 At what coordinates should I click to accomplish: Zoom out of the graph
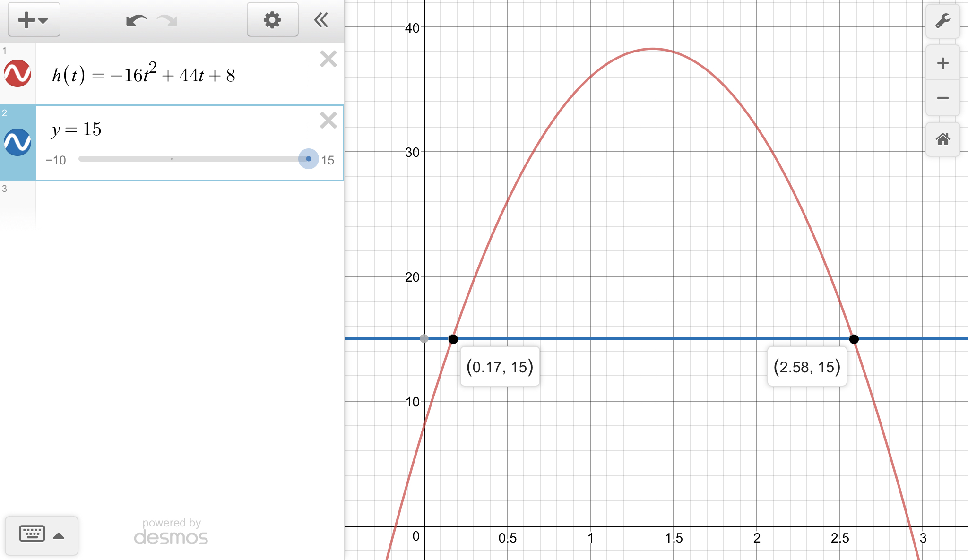click(x=942, y=98)
